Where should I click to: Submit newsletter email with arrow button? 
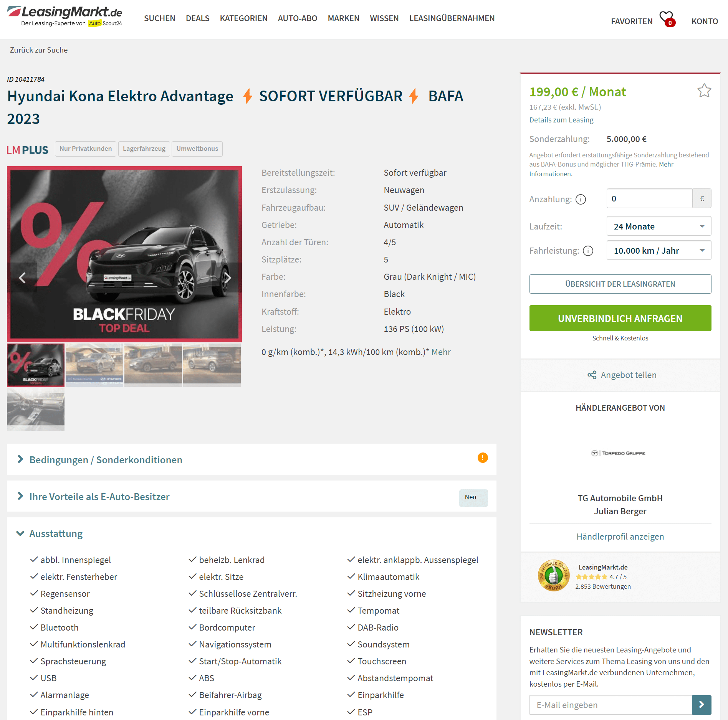pyautogui.click(x=702, y=705)
